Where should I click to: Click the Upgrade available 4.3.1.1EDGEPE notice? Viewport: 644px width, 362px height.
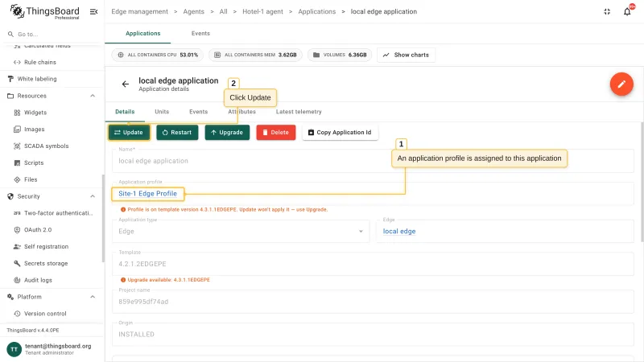point(165,280)
